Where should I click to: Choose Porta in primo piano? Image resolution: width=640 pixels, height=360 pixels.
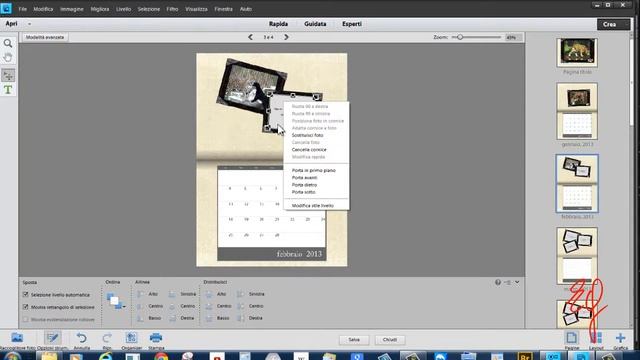[x=313, y=171]
